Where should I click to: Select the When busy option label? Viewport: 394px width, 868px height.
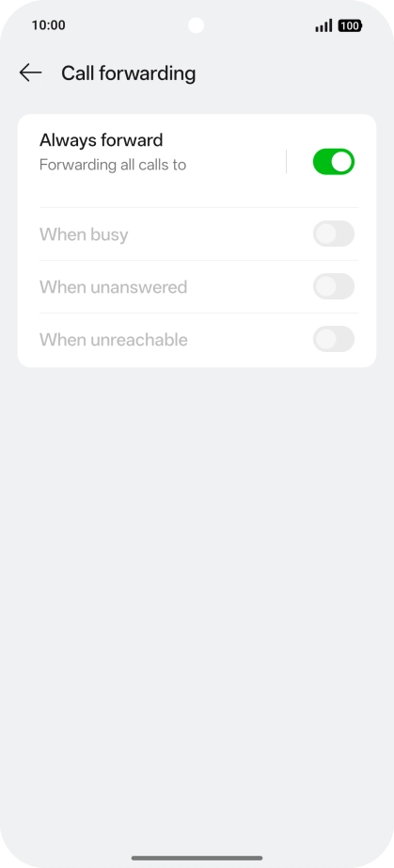[84, 234]
